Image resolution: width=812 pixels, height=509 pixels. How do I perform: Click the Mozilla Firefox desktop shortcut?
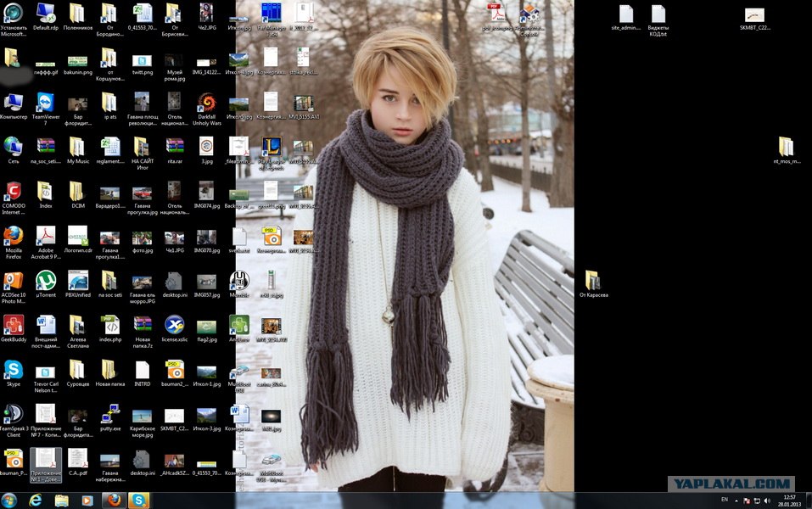click(14, 236)
